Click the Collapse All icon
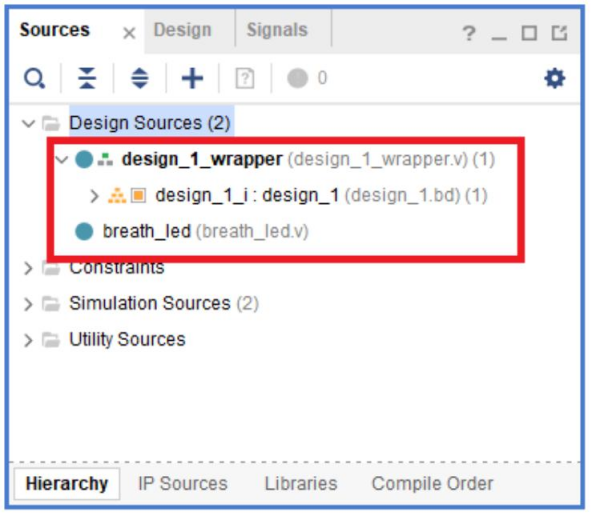 (87, 78)
